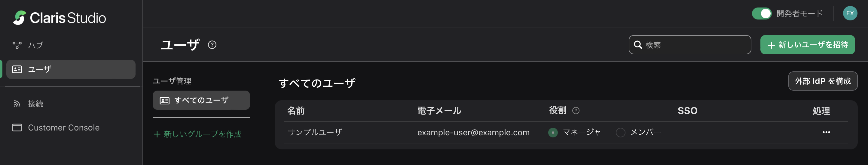This screenshot has height=165, width=868.
Task: Click the help icon next to 役割 column
Action: point(576,111)
